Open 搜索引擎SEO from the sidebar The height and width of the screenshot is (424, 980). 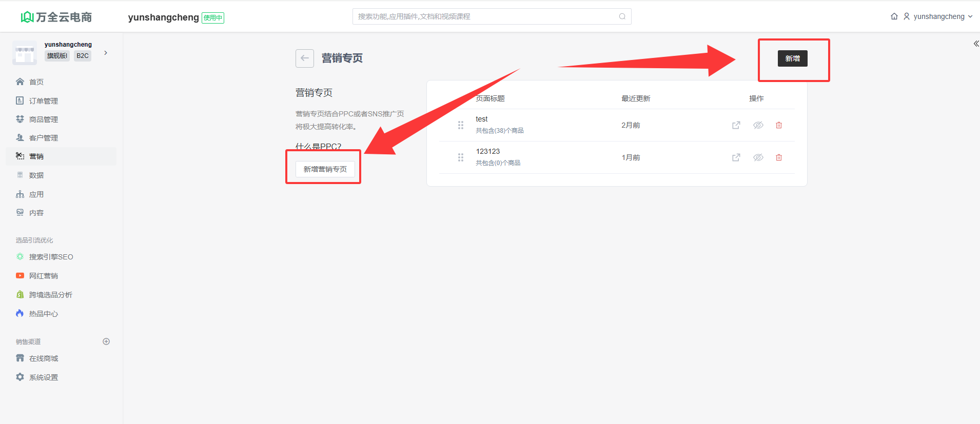point(51,257)
